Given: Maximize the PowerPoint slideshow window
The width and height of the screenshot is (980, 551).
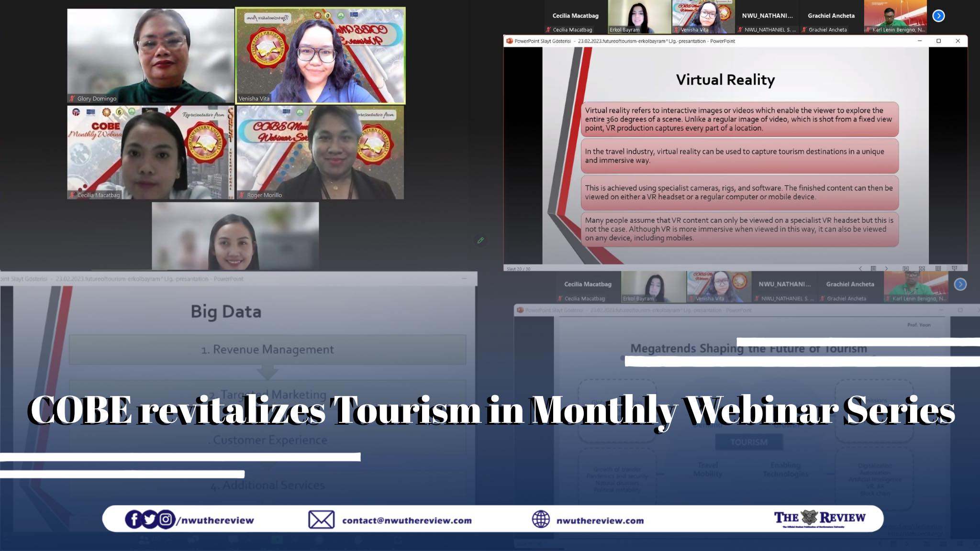Looking at the screenshot, I should pos(938,41).
